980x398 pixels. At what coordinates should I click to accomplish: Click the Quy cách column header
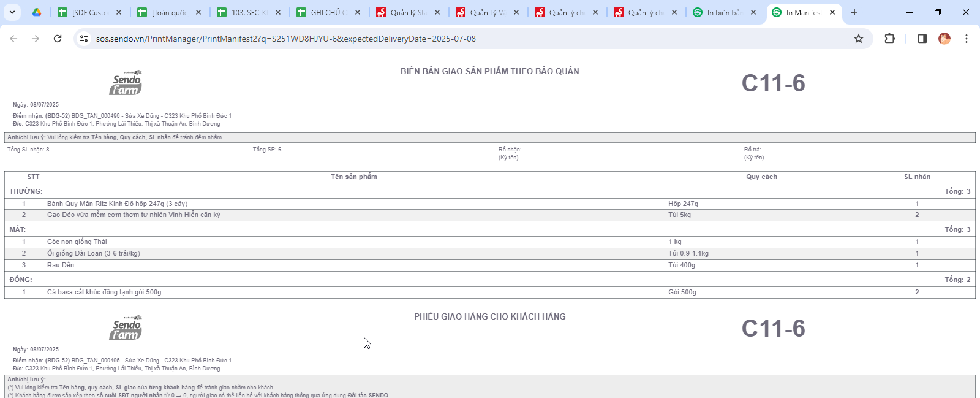click(761, 177)
